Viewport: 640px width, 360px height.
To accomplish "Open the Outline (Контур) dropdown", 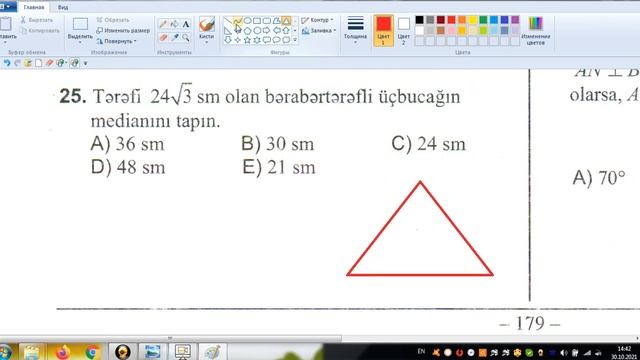I will pyautogui.click(x=317, y=20).
